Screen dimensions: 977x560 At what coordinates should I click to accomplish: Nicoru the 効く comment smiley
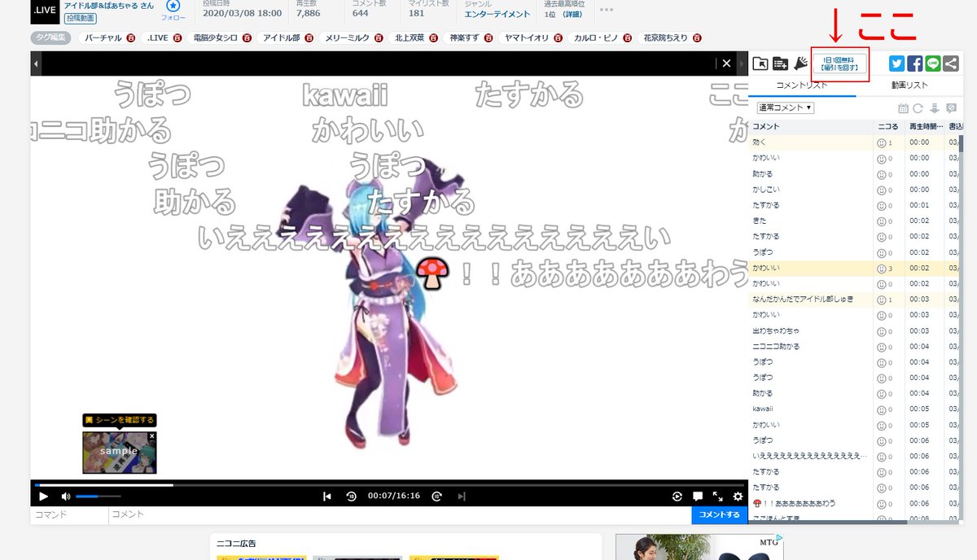881,142
